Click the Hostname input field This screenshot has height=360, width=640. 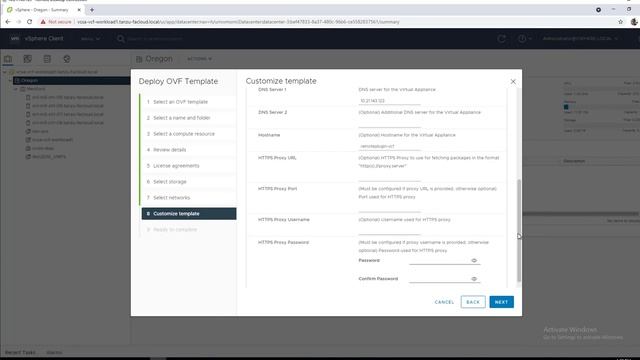point(389,146)
